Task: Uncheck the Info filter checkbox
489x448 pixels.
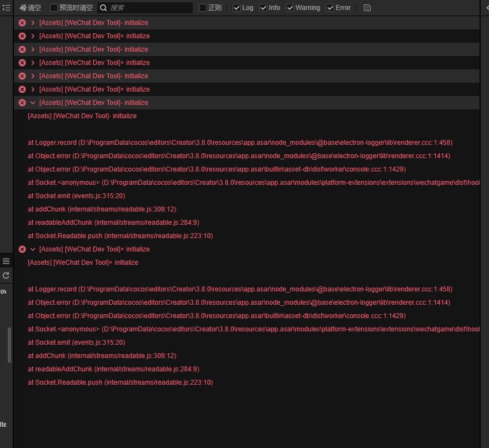Action: pyautogui.click(x=263, y=8)
